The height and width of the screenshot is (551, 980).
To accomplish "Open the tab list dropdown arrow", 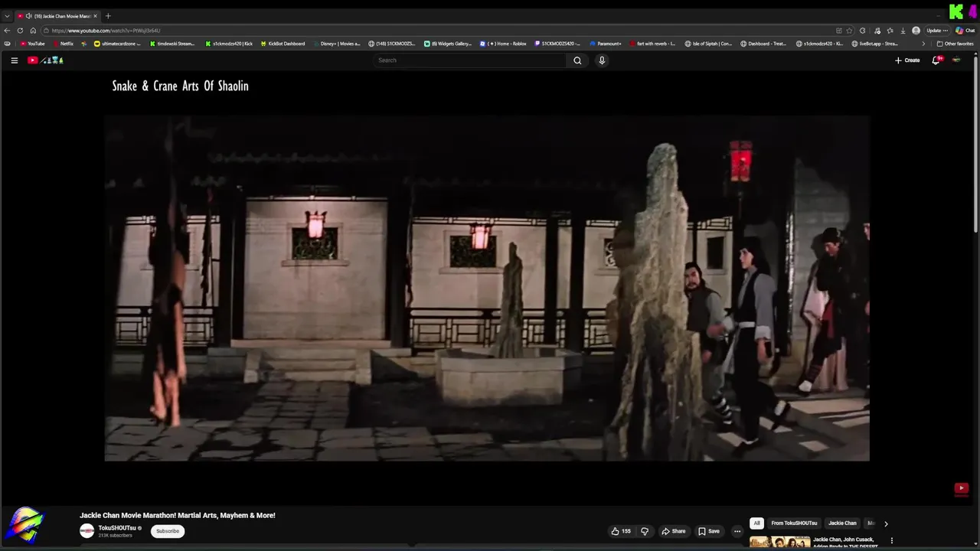I will click(x=7, y=16).
